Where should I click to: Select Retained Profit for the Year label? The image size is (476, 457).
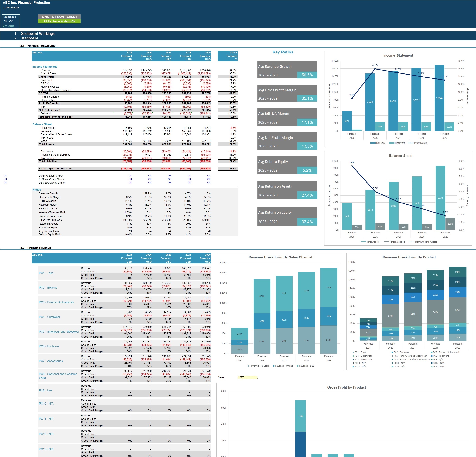pyautogui.click(x=56, y=117)
